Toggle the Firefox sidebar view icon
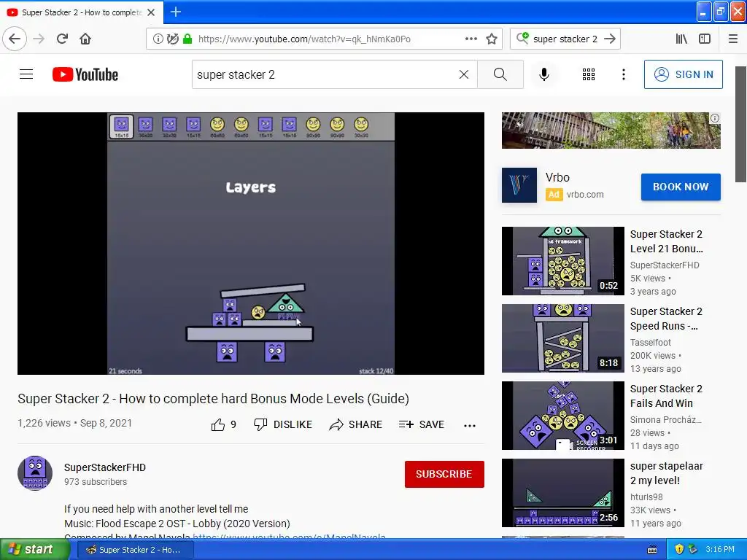 click(704, 39)
